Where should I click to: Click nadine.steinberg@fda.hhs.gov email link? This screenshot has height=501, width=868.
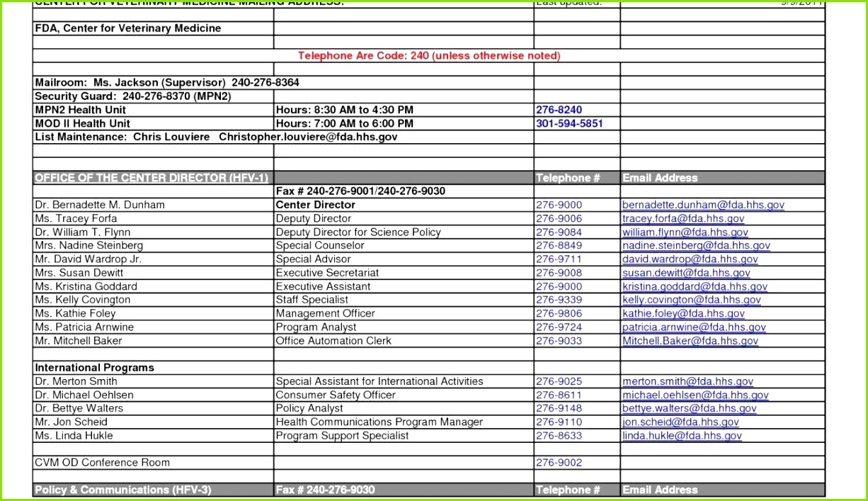[696, 245]
